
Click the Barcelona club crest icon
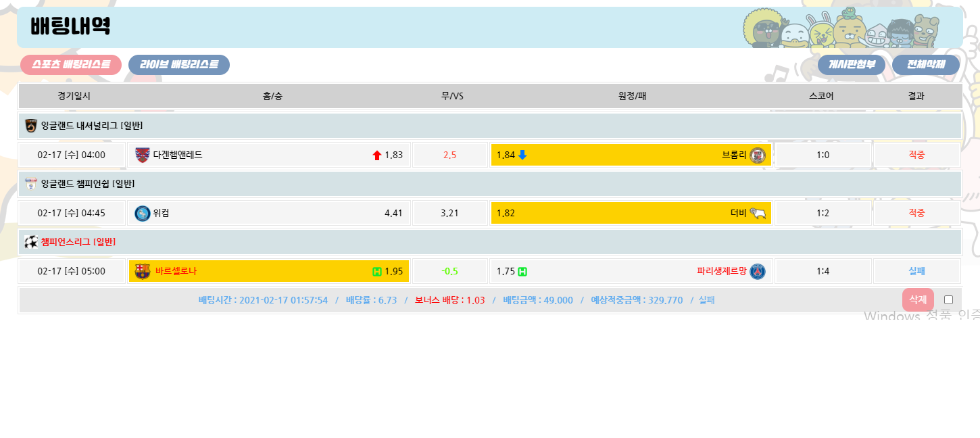(143, 271)
